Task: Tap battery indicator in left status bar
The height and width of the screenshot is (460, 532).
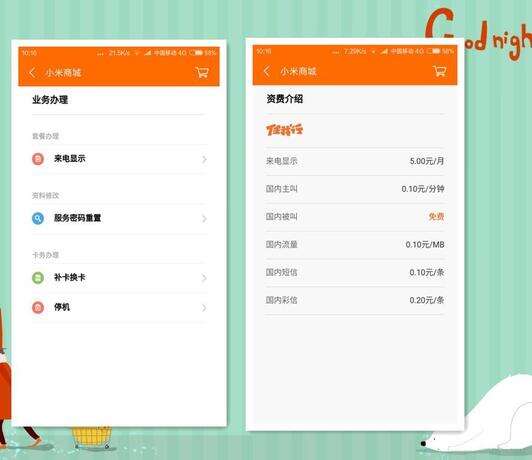Action: 196,53
